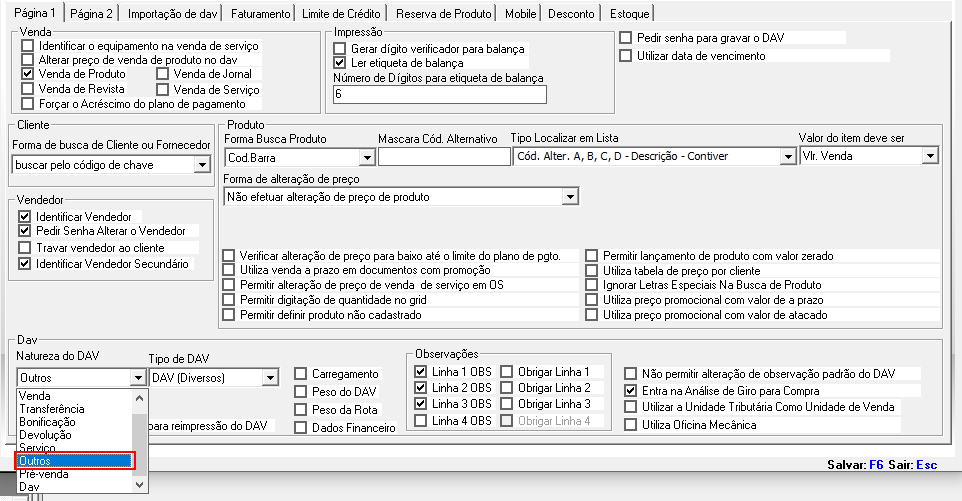Enable Ignorar Letras Especiais Na Busca

[591, 285]
